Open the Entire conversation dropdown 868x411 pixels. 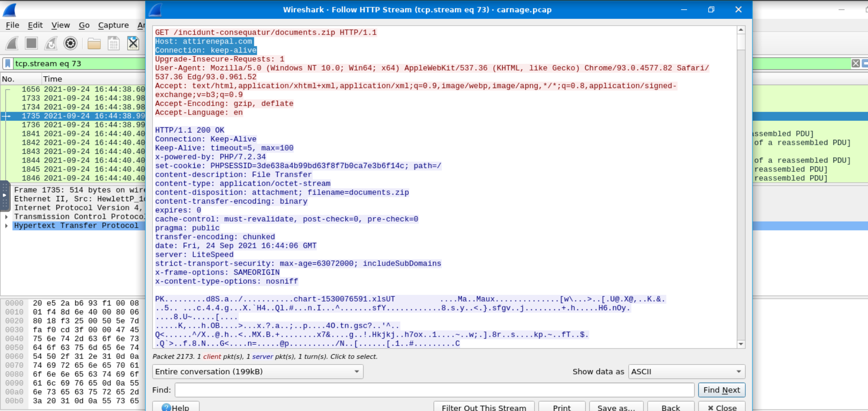coord(258,372)
